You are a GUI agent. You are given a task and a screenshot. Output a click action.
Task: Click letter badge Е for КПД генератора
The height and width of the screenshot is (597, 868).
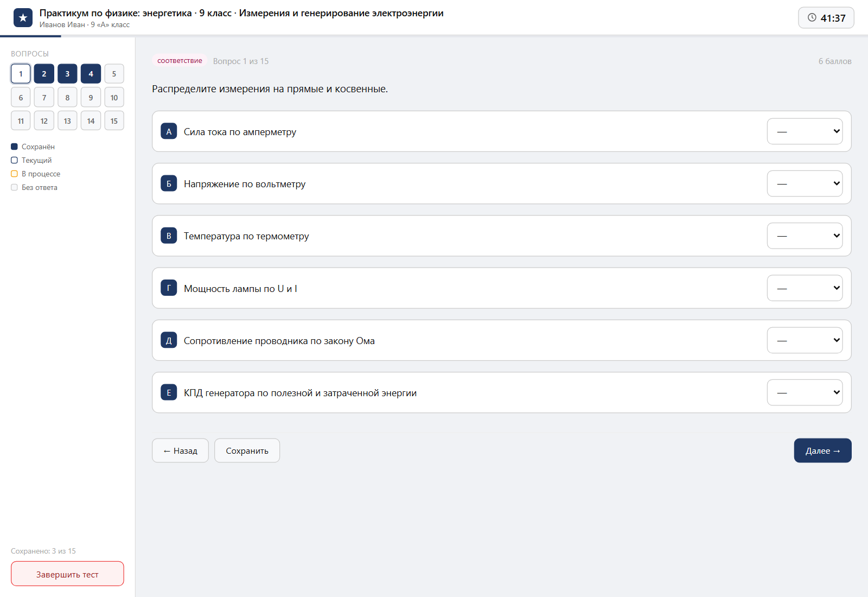click(169, 392)
